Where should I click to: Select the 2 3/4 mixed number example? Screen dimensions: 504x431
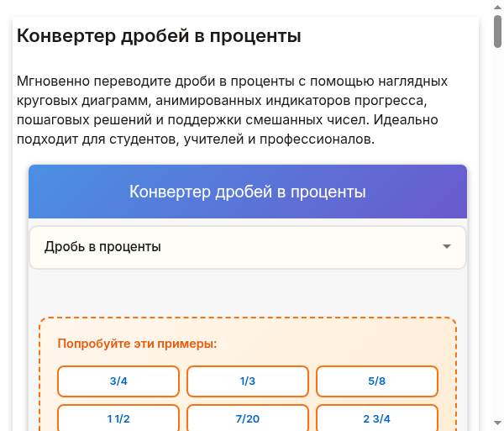pos(376,418)
